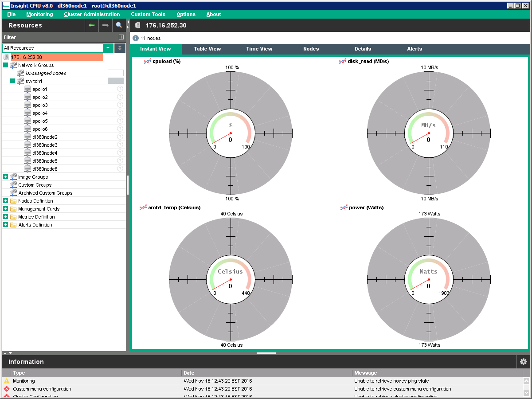Collapse the Network Groups tree node
532x399 pixels.
[6, 65]
